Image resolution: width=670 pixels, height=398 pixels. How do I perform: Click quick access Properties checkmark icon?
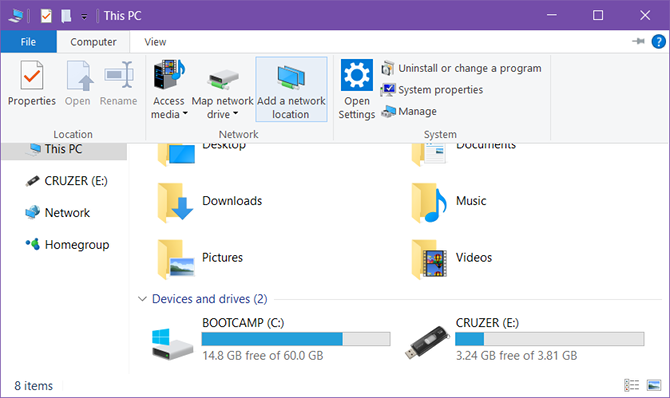point(46,16)
